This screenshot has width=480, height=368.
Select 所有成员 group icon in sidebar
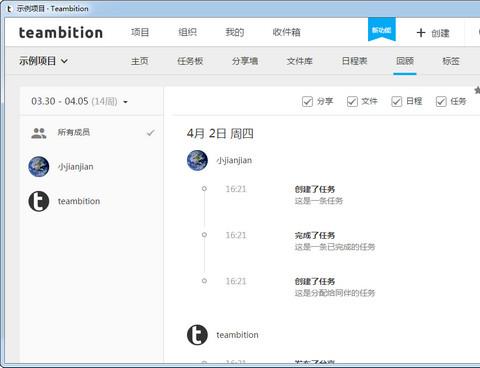pos(39,133)
